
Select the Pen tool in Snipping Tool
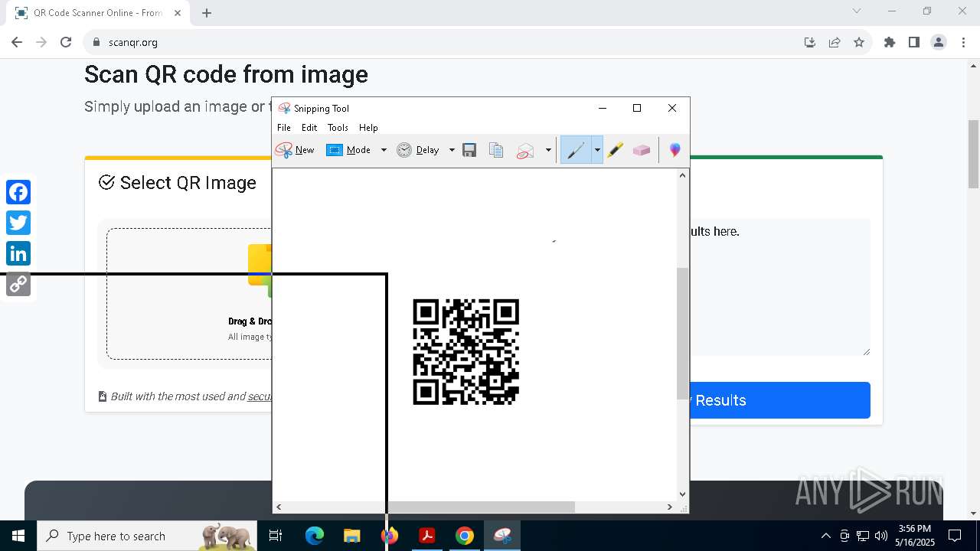(576, 150)
